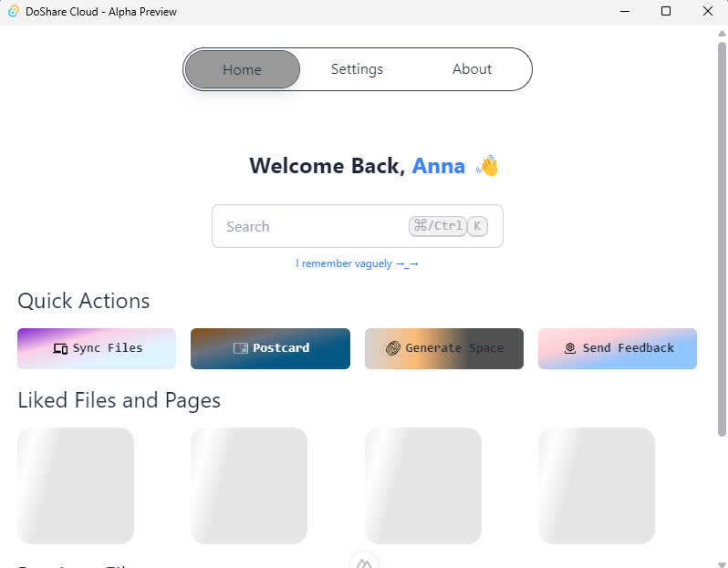
Task: Click the K key badge in search
Action: (477, 226)
